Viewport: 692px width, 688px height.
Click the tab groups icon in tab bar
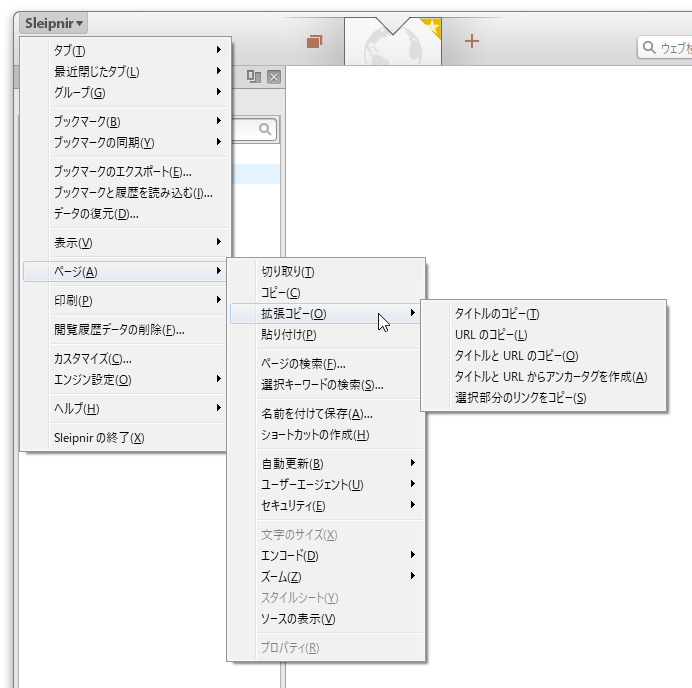click(314, 41)
